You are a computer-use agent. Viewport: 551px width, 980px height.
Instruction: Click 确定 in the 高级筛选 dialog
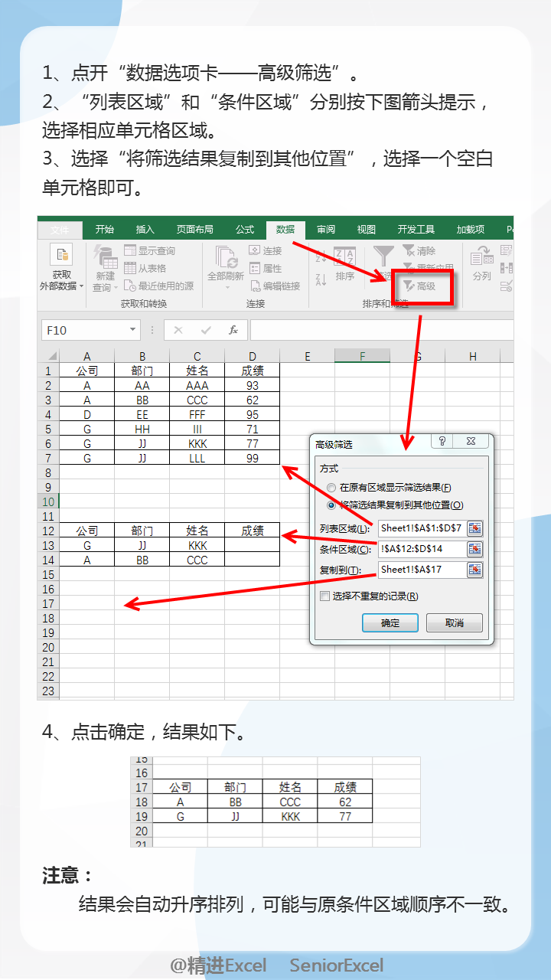click(390, 622)
